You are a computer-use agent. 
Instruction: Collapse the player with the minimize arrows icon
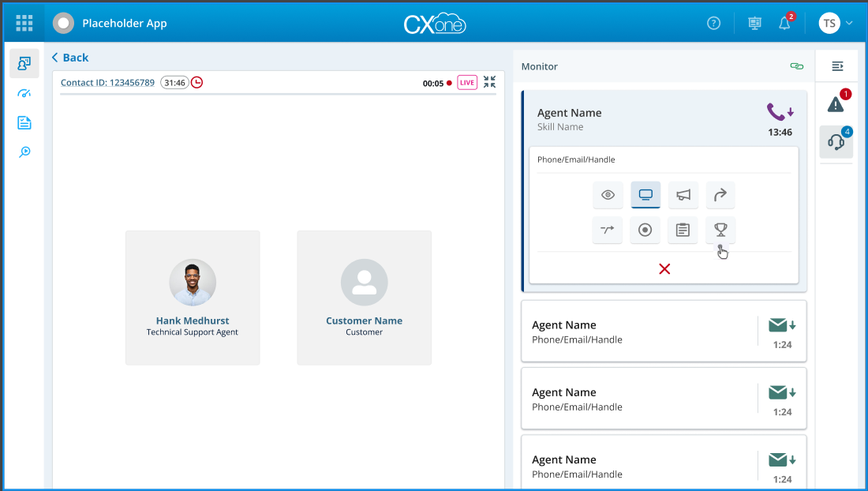[x=490, y=82]
